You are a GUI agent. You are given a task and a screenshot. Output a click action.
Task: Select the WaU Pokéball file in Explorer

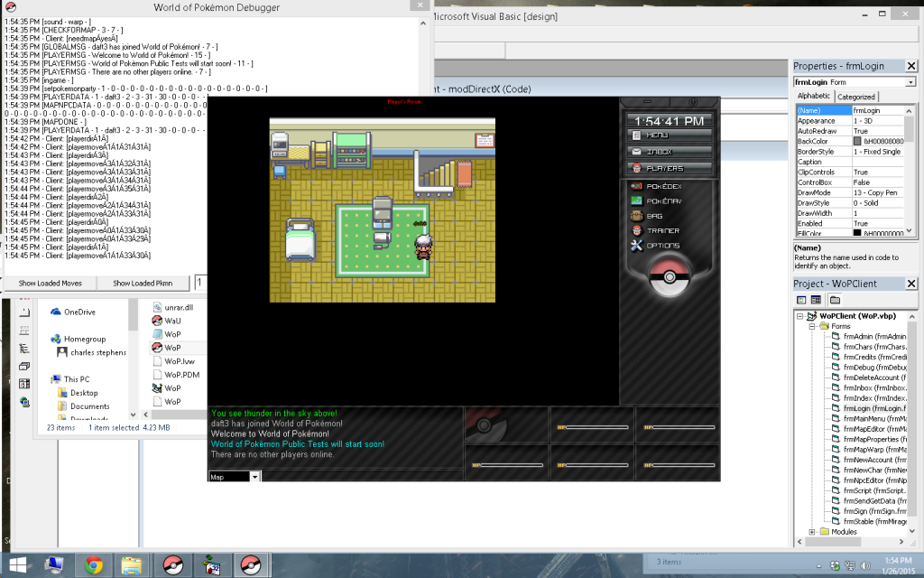tap(167, 321)
